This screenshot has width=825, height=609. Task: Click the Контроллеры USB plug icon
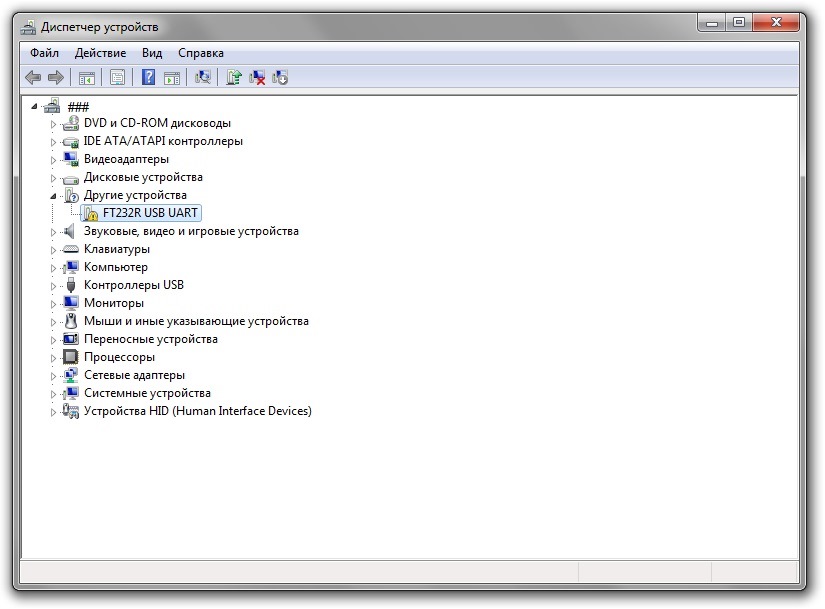tap(71, 285)
